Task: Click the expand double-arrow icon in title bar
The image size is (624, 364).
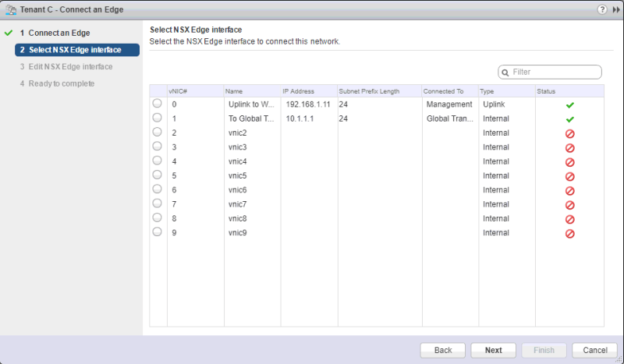Action: click(615, 9)
